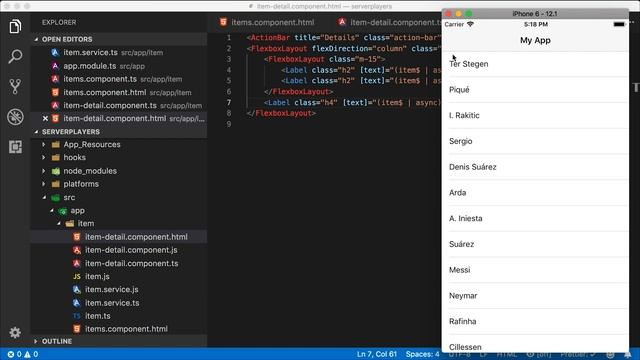Viewport: 640px width, 360px height.
Task: Collapse the item folder
Action: (x=59, y=224)
